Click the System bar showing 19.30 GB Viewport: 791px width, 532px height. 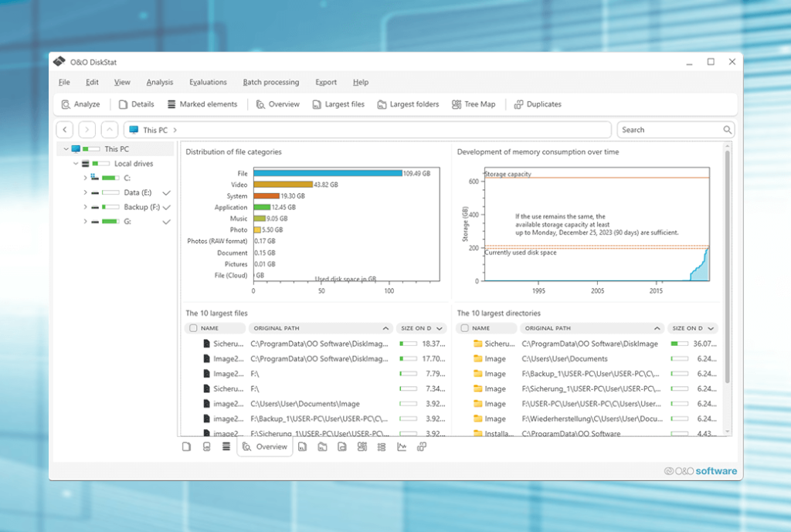click(x=266, y=195)
